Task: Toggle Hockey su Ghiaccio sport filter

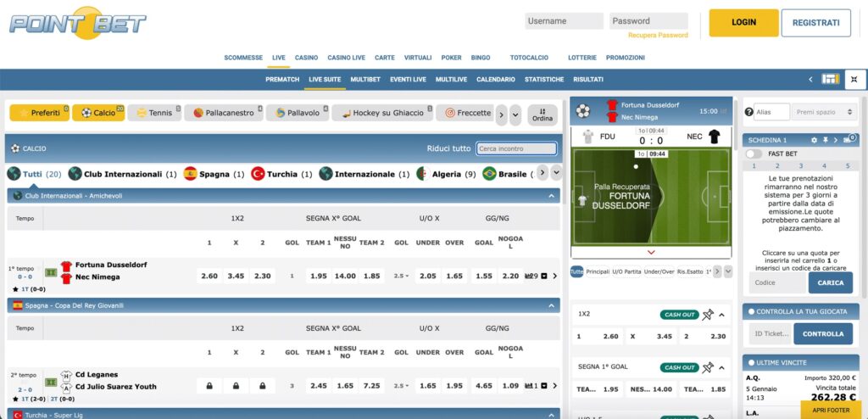Action: click(382, 113)
